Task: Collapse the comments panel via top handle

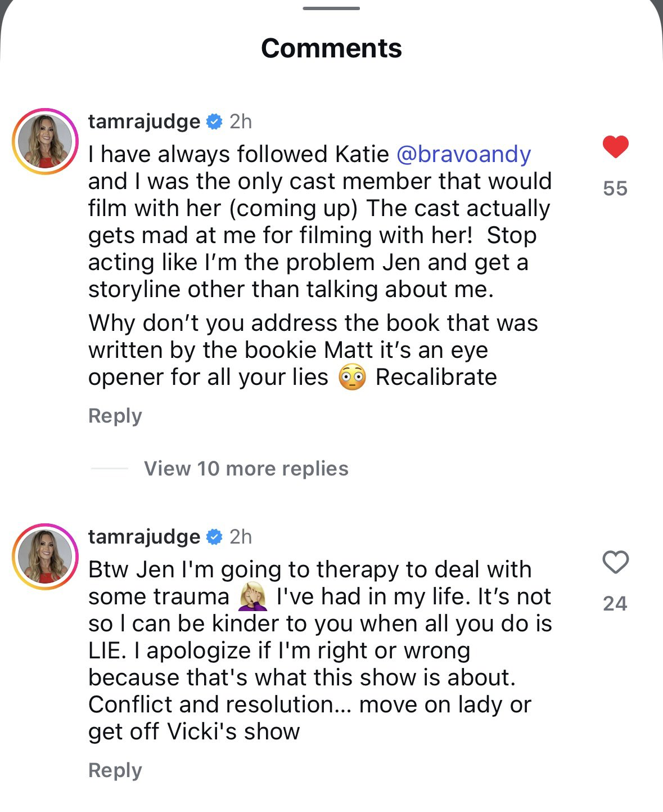Action: point(331,8)
